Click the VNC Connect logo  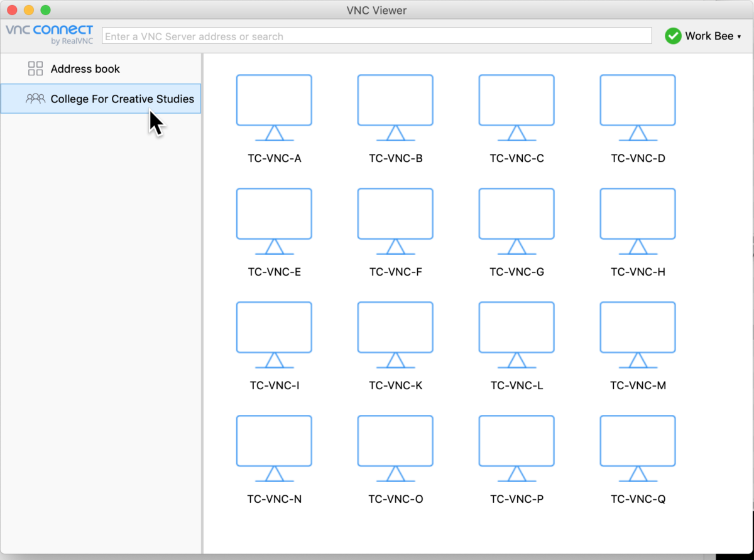(49, 35)
